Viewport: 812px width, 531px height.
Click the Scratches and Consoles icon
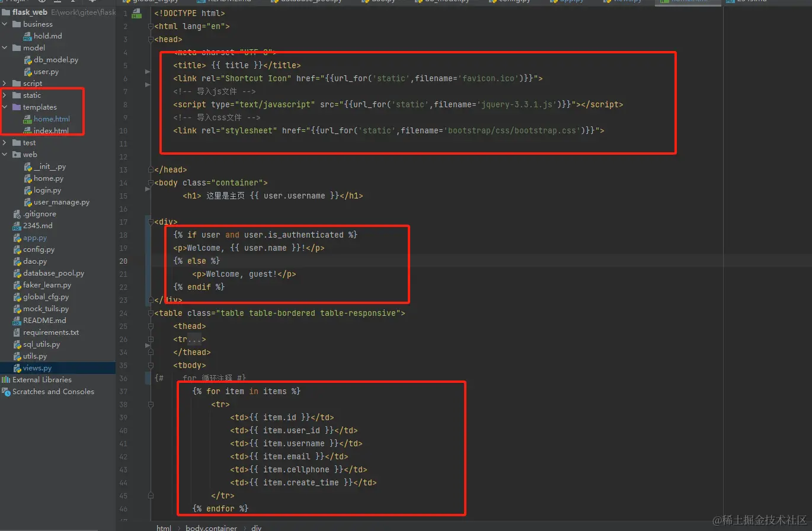(6, 392)
